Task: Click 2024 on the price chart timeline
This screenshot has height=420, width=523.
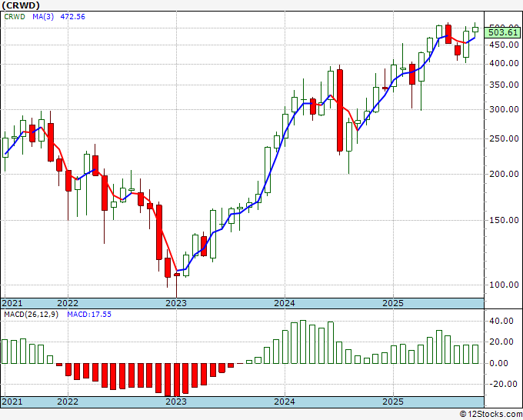Action: [x=285, y=303]
